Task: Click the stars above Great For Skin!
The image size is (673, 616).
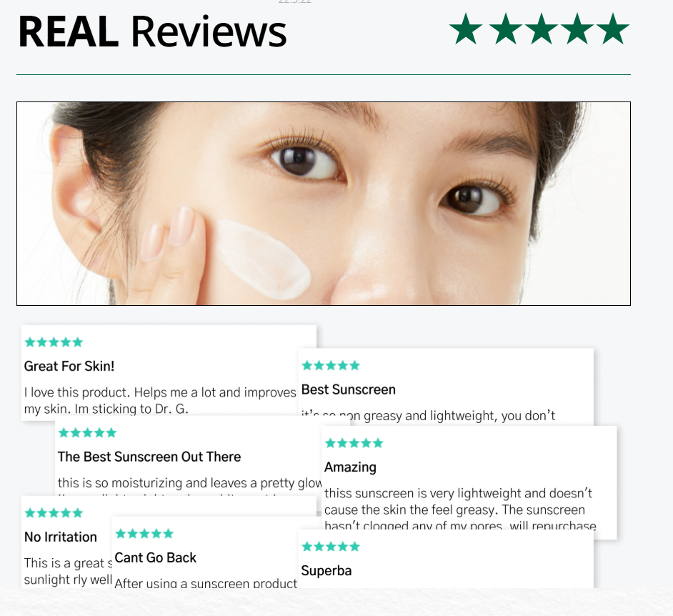Action: (54, 342)
